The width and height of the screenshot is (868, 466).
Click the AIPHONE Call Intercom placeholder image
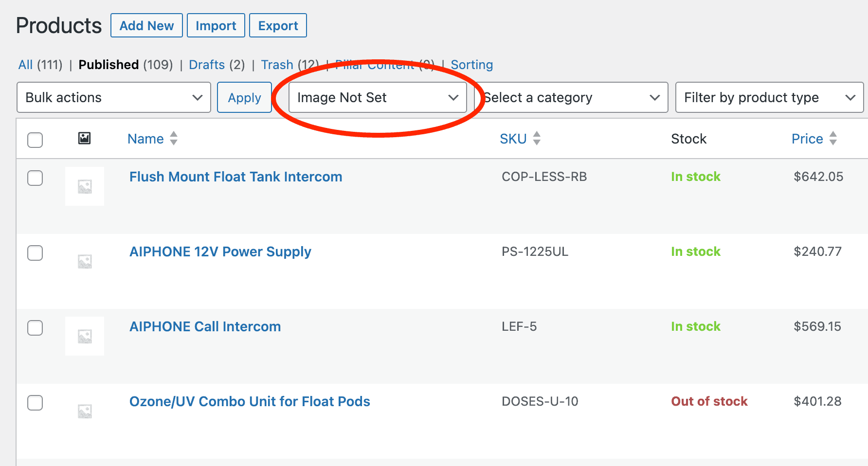coord(85,336)
